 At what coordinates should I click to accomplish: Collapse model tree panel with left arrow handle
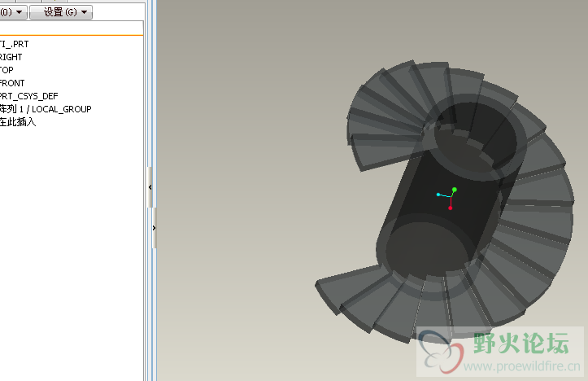(x=150, y=187)
